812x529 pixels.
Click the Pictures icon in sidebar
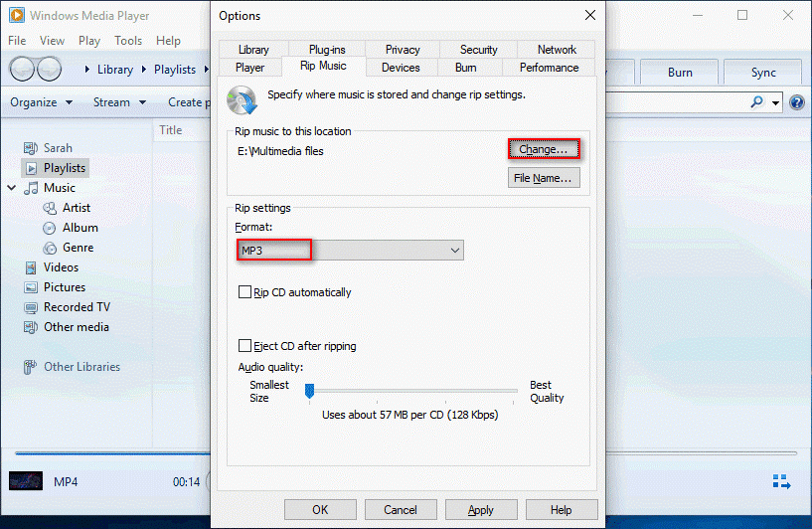point(31,287)
